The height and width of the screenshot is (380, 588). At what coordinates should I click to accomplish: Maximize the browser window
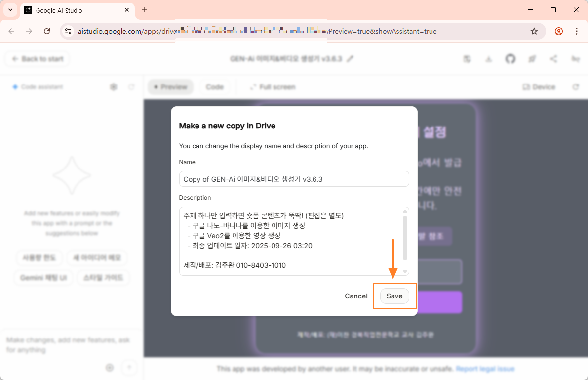(553, 10)
